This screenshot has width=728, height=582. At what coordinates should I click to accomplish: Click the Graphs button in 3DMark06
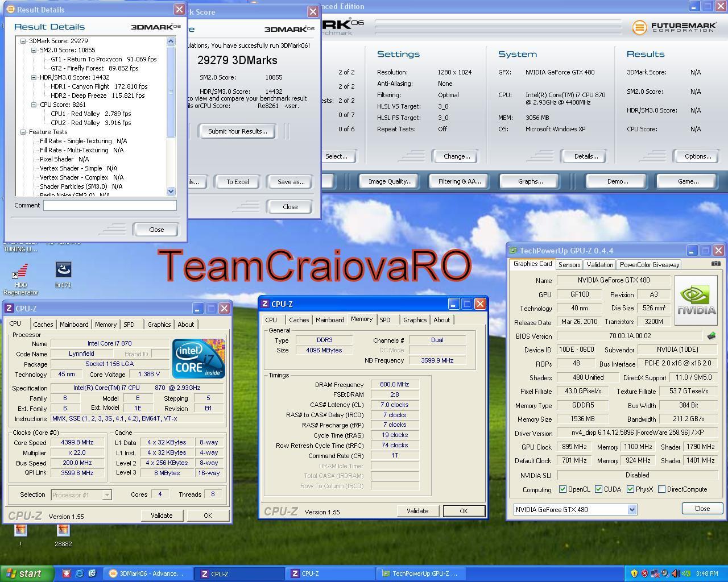click(530, 181)
